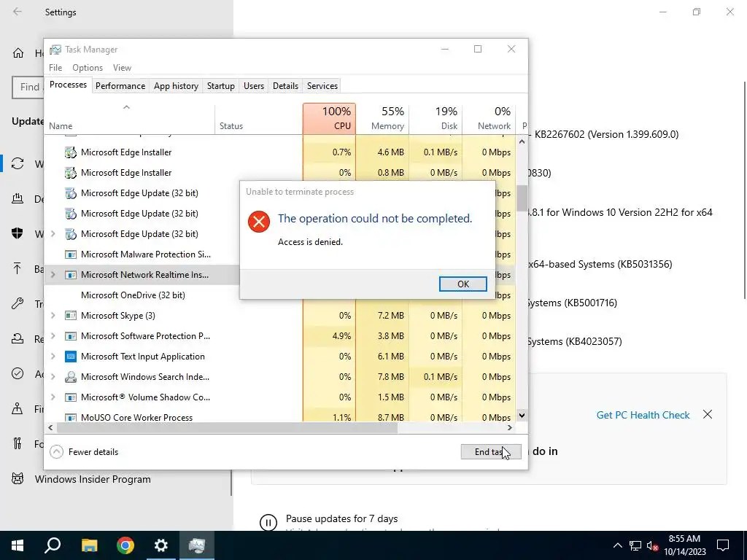Click the Microsoft Skype process icon
The image size is (747, 560).
pyautogui.click(x=71, y=315)
